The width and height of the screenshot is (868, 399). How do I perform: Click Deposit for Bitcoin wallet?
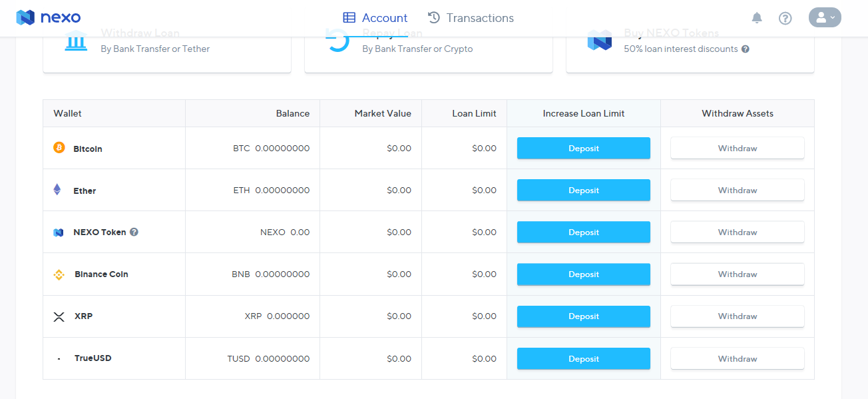click(x=584, y=148)
